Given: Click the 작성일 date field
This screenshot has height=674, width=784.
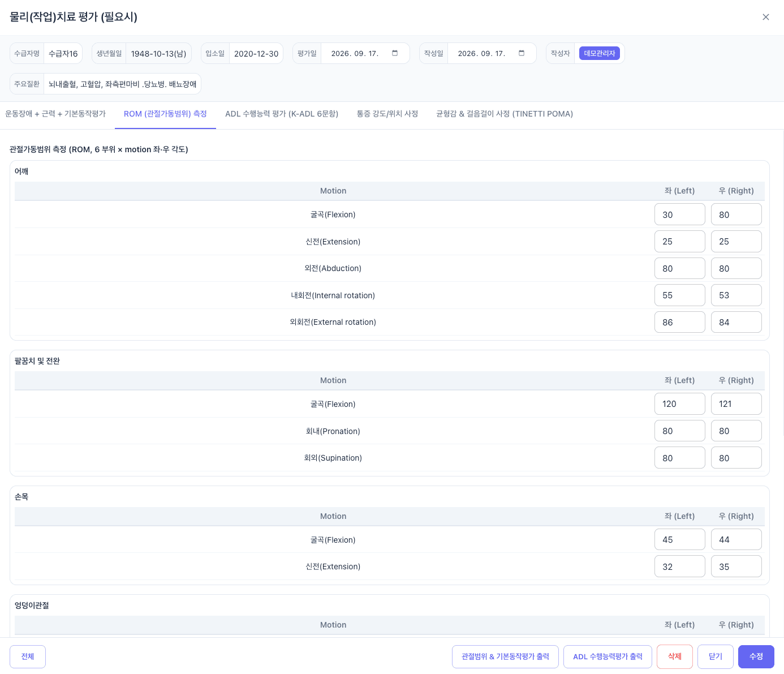Looking at the screenshot, I should [x=492, y=53].
